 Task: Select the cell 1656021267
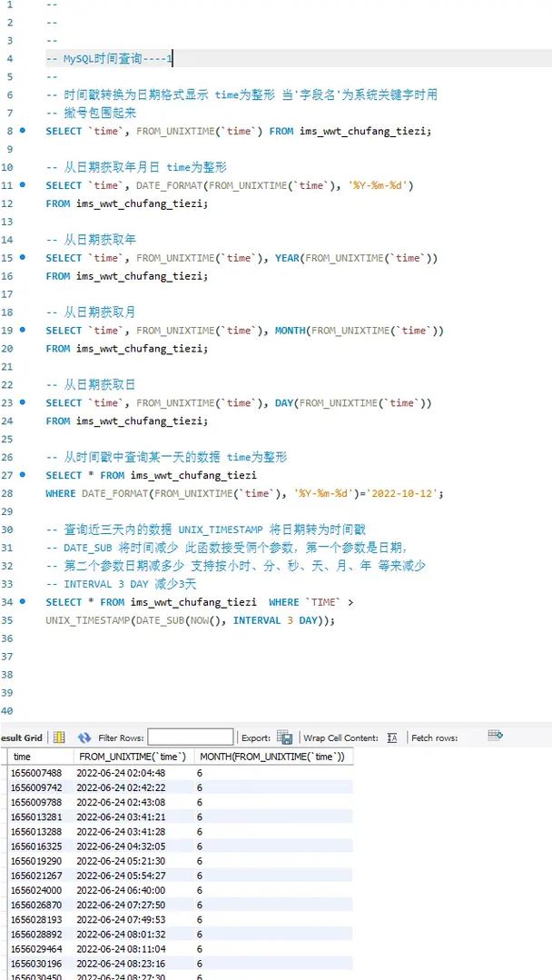(36, 876)
